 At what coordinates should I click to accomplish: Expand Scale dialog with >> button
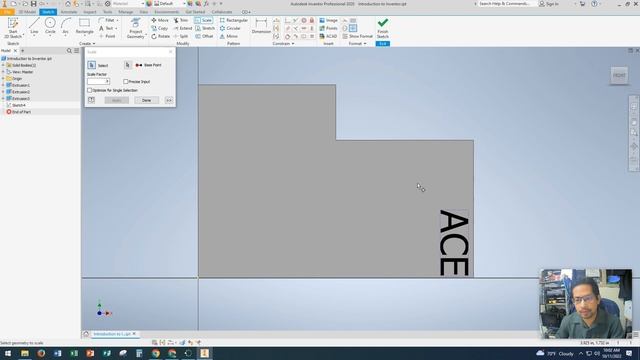click(x=169, y=100)
